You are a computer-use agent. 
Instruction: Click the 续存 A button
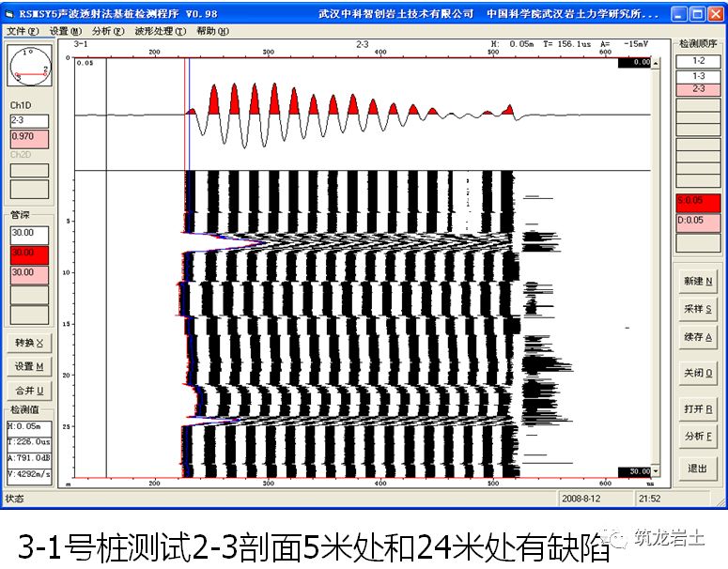697,337
